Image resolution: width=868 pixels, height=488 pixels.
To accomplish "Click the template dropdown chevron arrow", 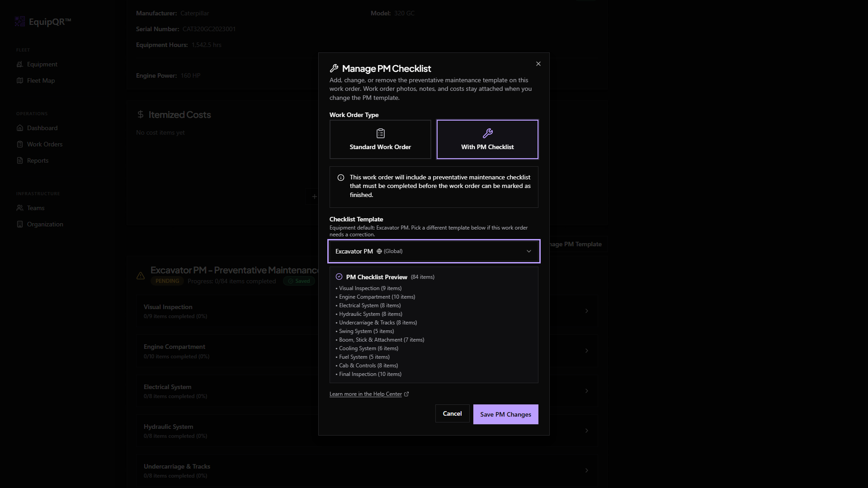I will tap(529, 251).
